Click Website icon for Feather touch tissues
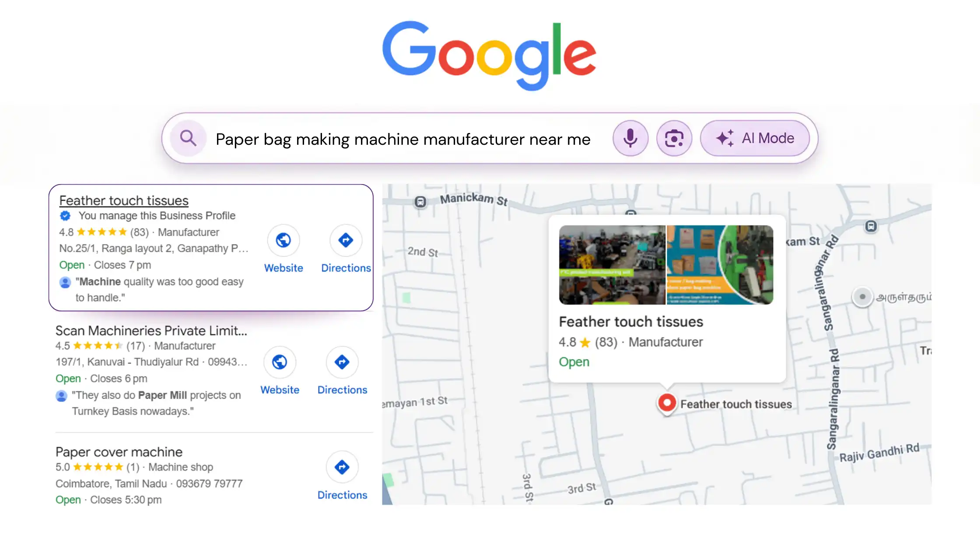 coord(283,240)
